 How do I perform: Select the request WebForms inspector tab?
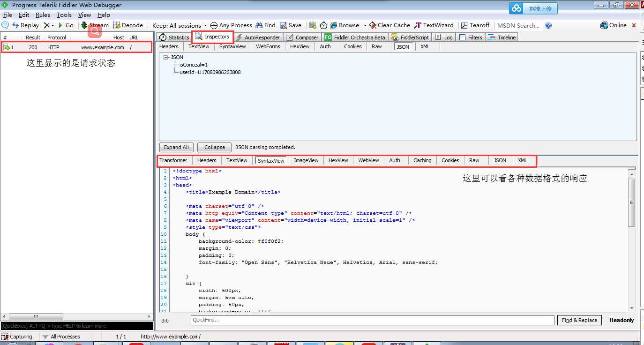268,46
